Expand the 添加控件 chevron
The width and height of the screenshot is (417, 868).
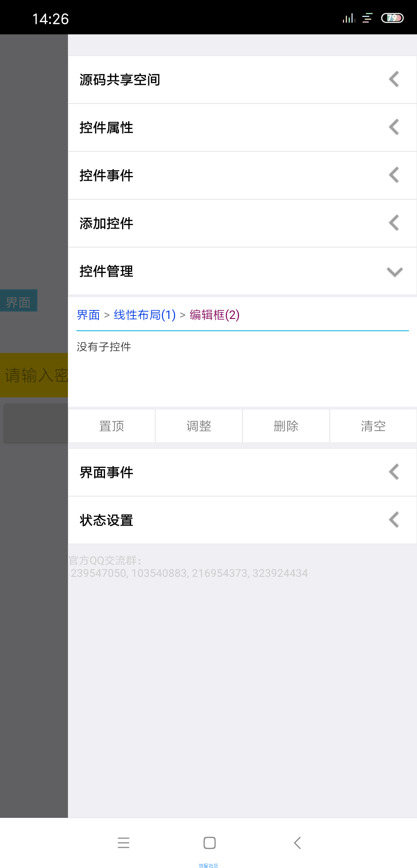pyautogui.click(x=394, y=223)
